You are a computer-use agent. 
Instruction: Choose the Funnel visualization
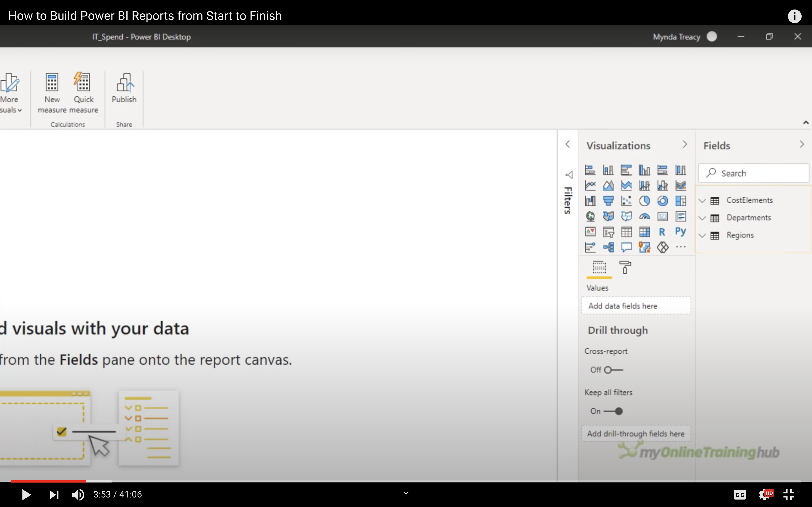click(608, 201)
